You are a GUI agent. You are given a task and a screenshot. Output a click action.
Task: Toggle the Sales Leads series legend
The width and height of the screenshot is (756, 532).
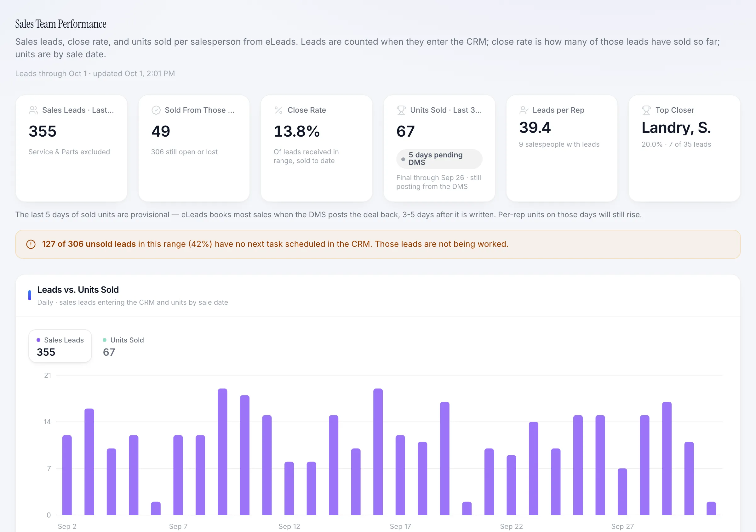[60, 346]
